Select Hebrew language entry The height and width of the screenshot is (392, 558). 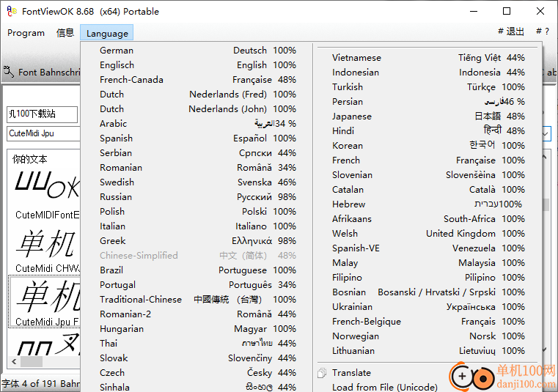pos(428,204)
